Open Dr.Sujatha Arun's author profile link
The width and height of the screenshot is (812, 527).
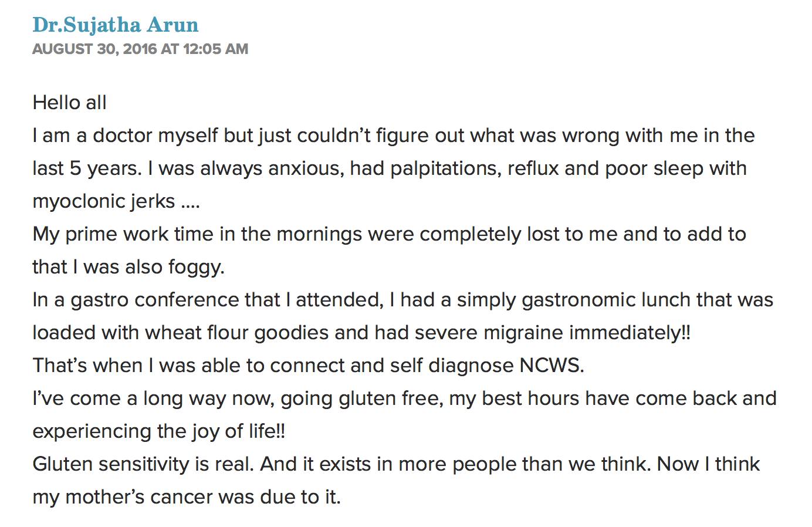click(x=116, y=25)
